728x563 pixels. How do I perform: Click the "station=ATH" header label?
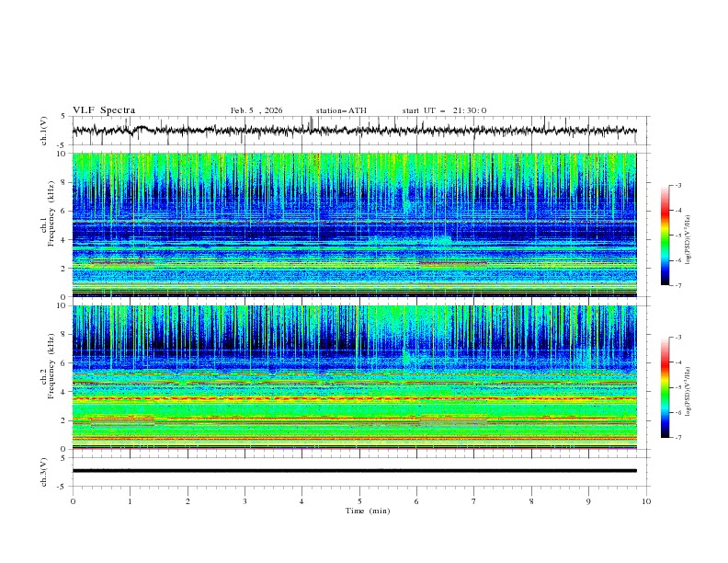341,110
